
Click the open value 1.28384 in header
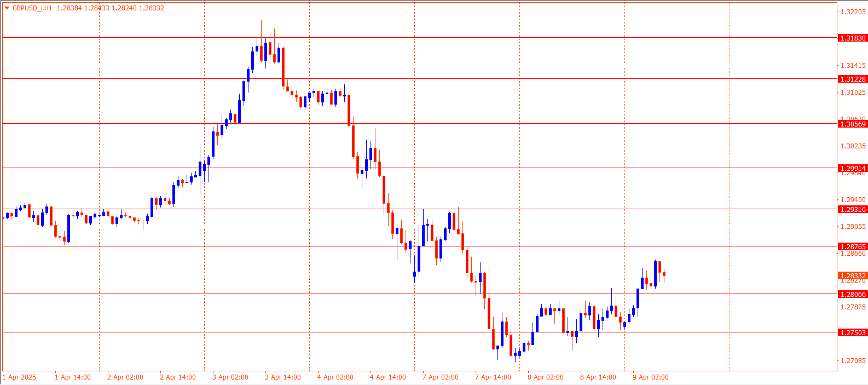69,8
